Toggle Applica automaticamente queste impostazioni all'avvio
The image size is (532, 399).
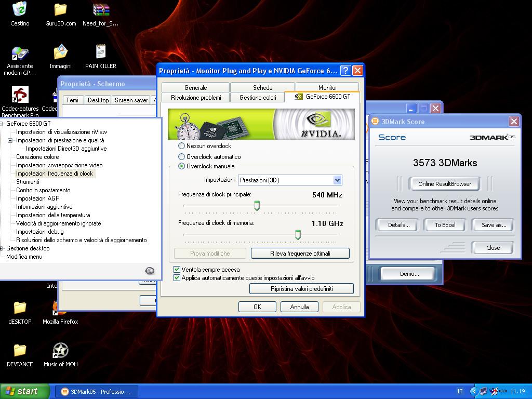click(x=177, y=278)
